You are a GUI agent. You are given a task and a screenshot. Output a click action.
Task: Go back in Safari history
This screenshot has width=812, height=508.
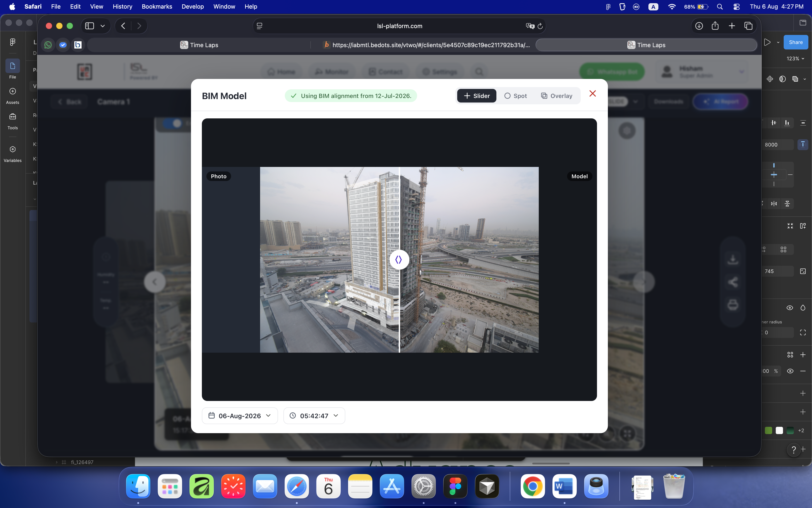[123, 26]
